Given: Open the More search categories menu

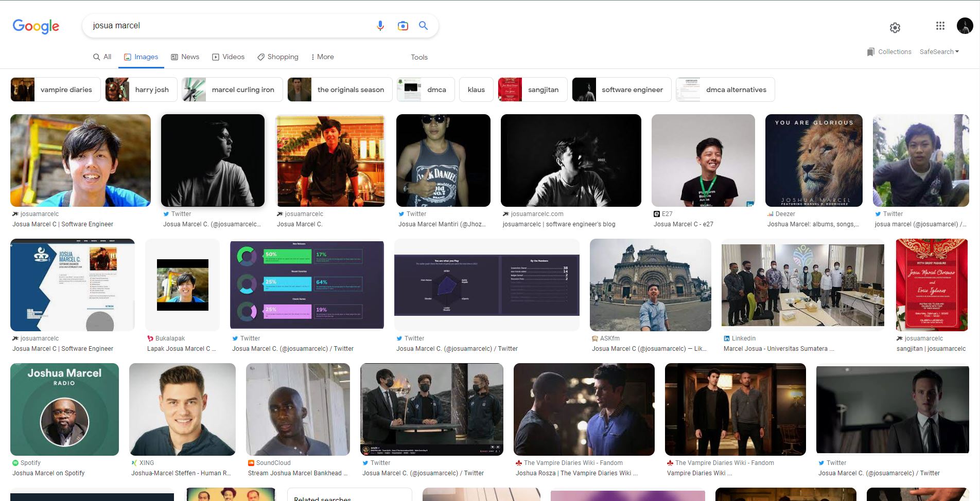Looking at the screenshot, I should [322, 57].
